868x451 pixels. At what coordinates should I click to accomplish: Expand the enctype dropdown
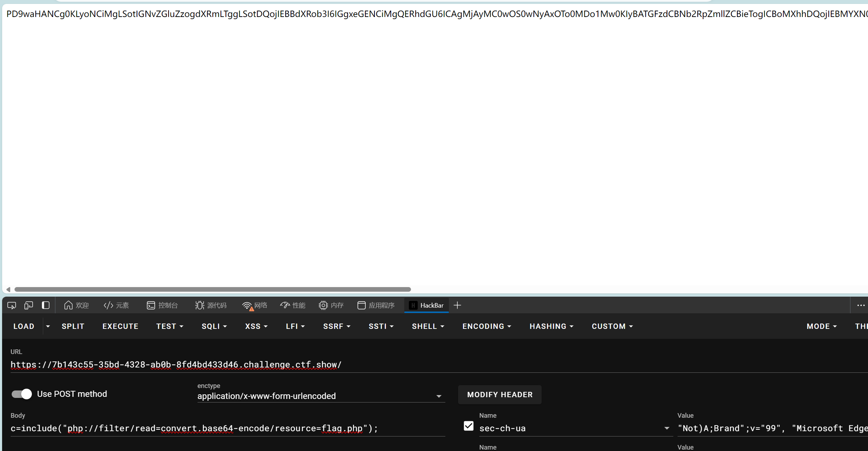[439, 396]
